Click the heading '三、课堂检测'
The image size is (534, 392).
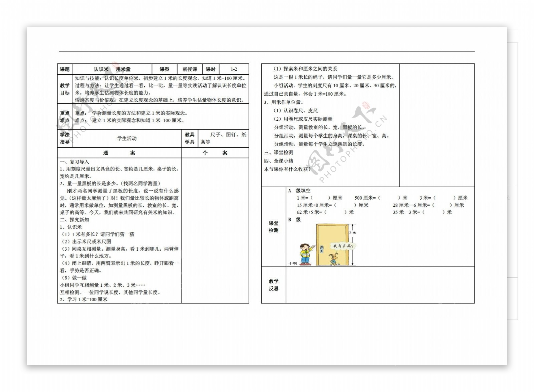click(279, 153)
